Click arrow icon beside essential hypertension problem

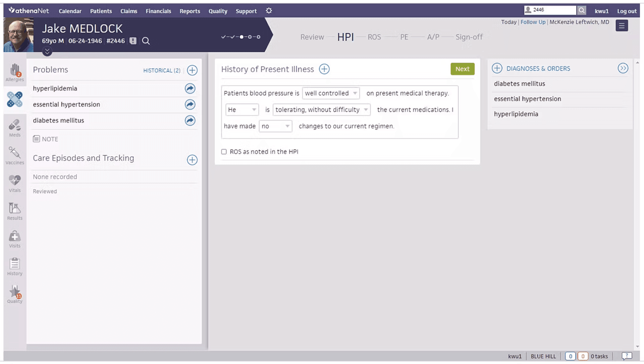(x=190, y=105)
